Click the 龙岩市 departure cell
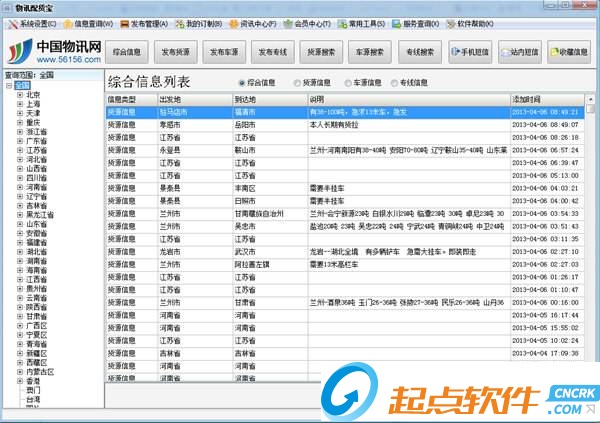Viewport: 600px width, 423px height. pos(195,252)
